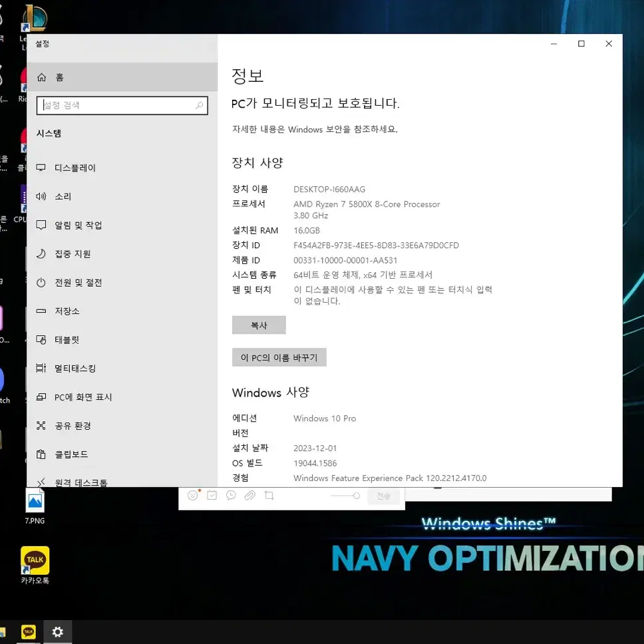This screenshot has width=644, height=644.
Task: Minimize the 설정 window
Action: pos(554,44)
